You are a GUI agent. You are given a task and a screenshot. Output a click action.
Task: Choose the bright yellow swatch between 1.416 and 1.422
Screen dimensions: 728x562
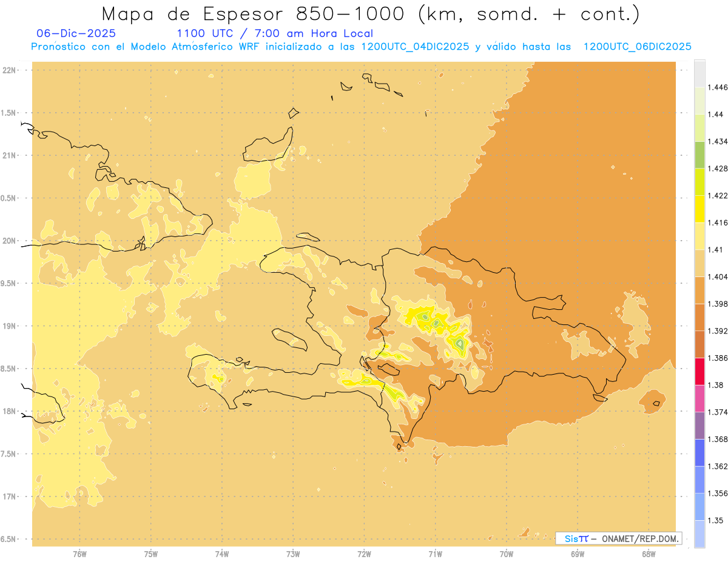[699, 209]
